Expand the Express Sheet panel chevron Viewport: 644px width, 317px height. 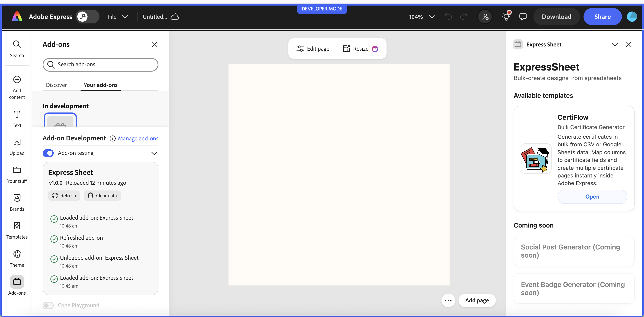pos(615,45)
